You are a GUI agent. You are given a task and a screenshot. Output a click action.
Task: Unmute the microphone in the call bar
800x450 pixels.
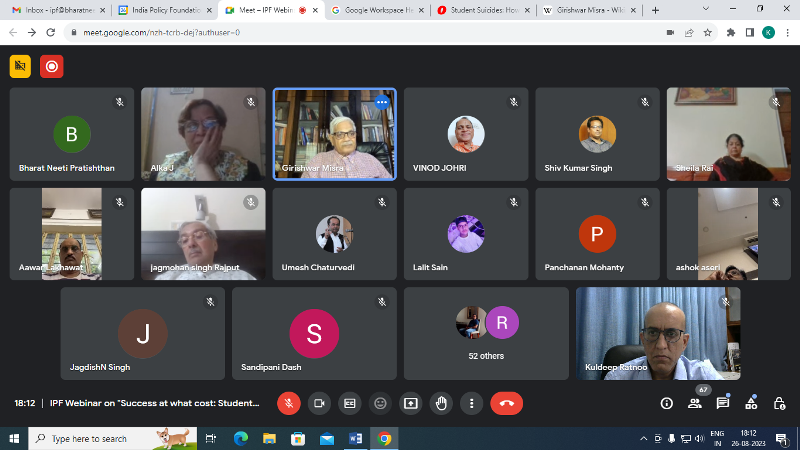289,403
